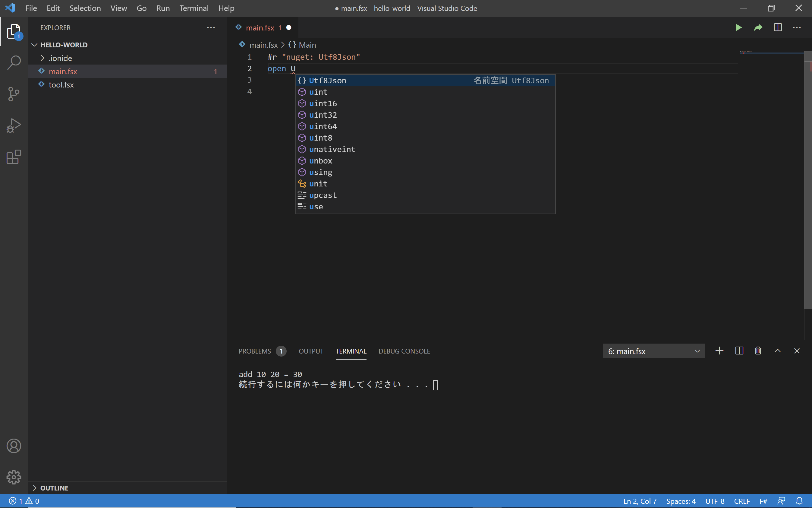Screen dimensions: 812x508
Task: Click the split editor icon
Action: tap(778, 27)
